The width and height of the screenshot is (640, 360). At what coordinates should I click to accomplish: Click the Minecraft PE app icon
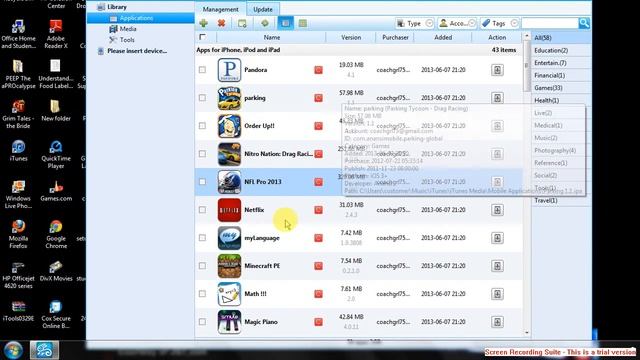229,266
